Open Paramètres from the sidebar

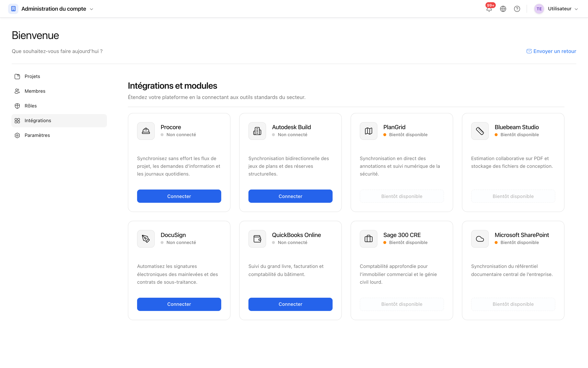59,135
